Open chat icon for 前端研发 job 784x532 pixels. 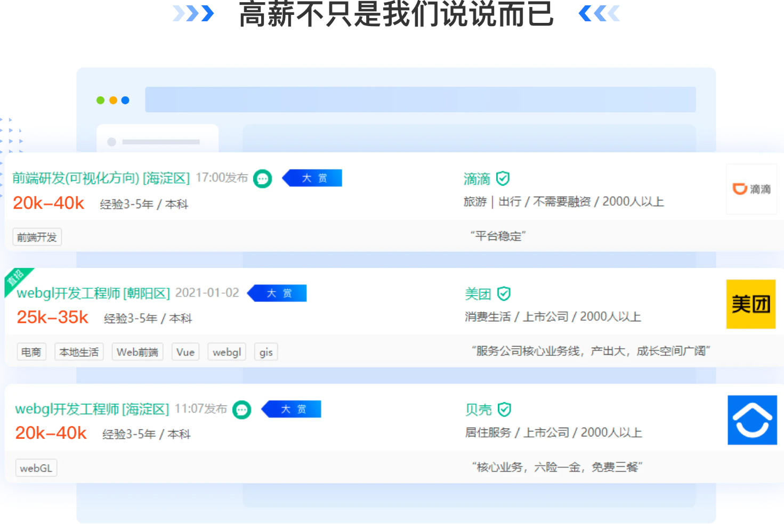pyautogui.click(x=262, y=179)
